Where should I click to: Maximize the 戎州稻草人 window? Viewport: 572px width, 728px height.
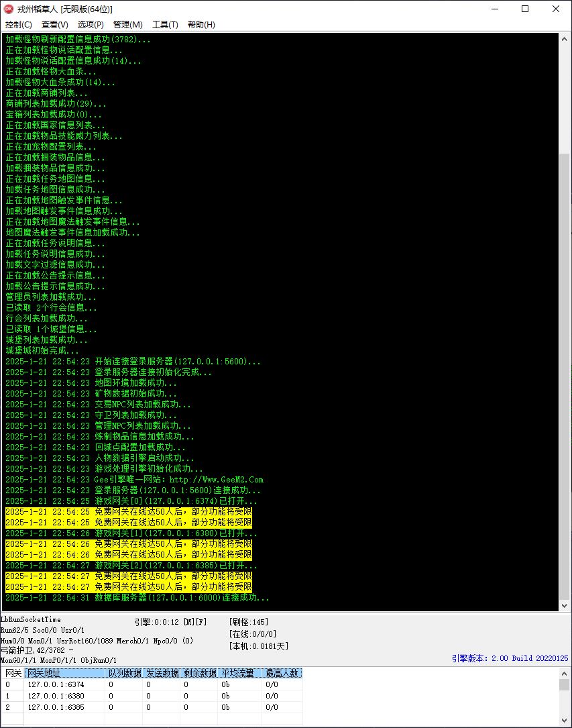click(x=525, y=9)
